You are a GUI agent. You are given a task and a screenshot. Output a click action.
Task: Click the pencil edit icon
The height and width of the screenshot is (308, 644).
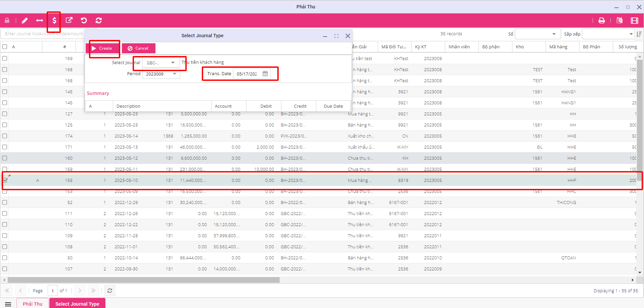point(25,20)
